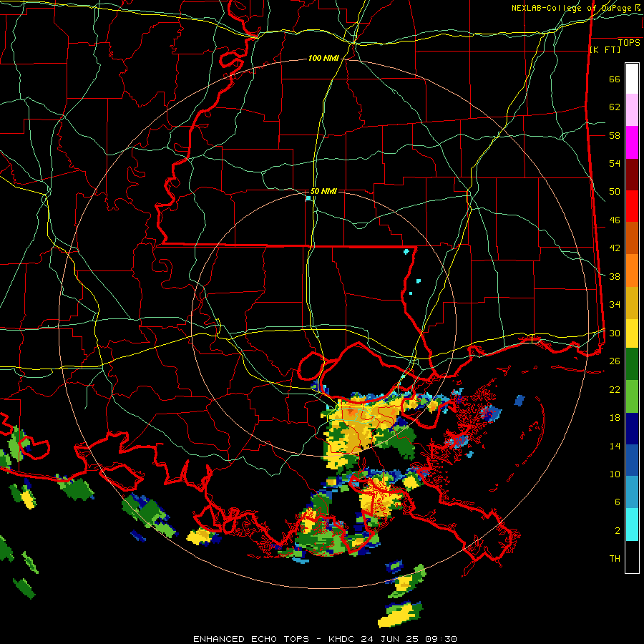644x644 pixels.
Task: Click the legend value '10'
Action: (615, 474)
